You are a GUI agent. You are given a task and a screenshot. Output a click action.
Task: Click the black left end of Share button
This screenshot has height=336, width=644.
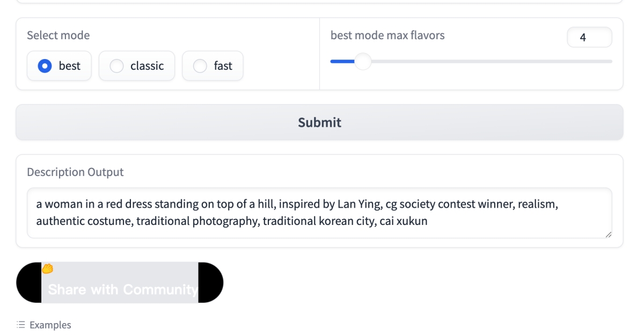[x=28, y=283]
